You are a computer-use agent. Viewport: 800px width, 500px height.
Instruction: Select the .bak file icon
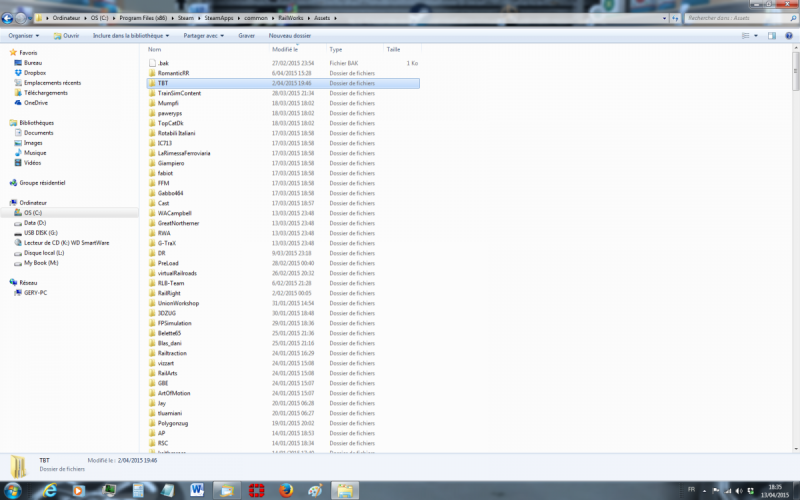pos(152,63)
